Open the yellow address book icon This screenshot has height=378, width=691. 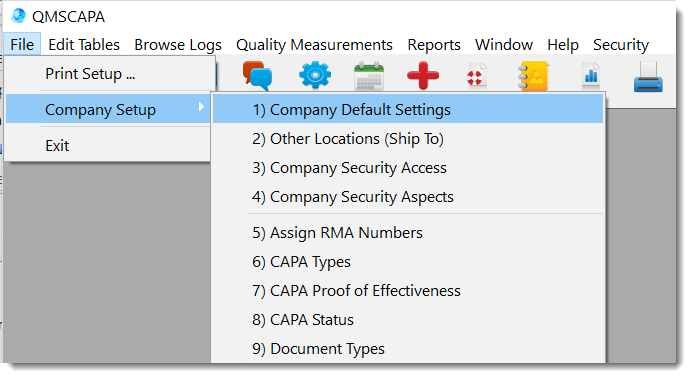(x=533, y=76)
